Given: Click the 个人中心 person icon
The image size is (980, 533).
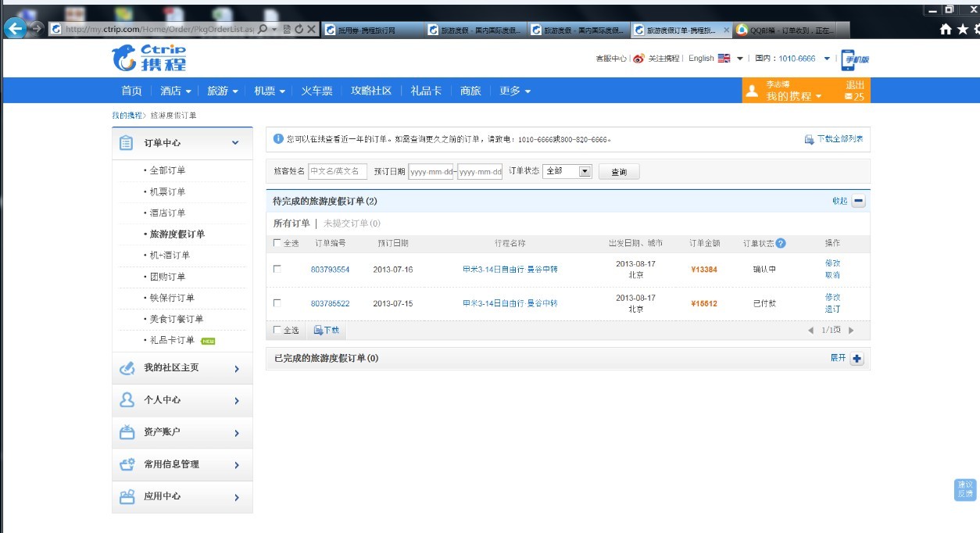Looking at the screenshot, I should [x=125, y=400].
